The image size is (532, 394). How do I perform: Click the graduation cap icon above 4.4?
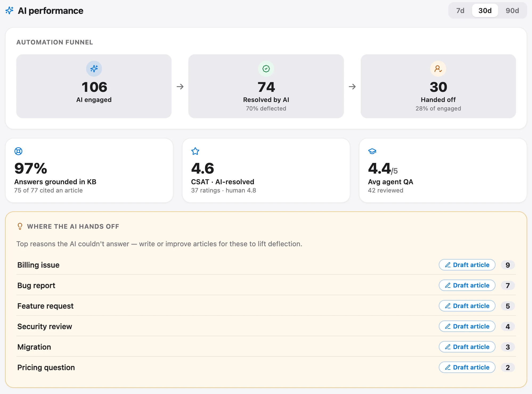pos(372,151)
